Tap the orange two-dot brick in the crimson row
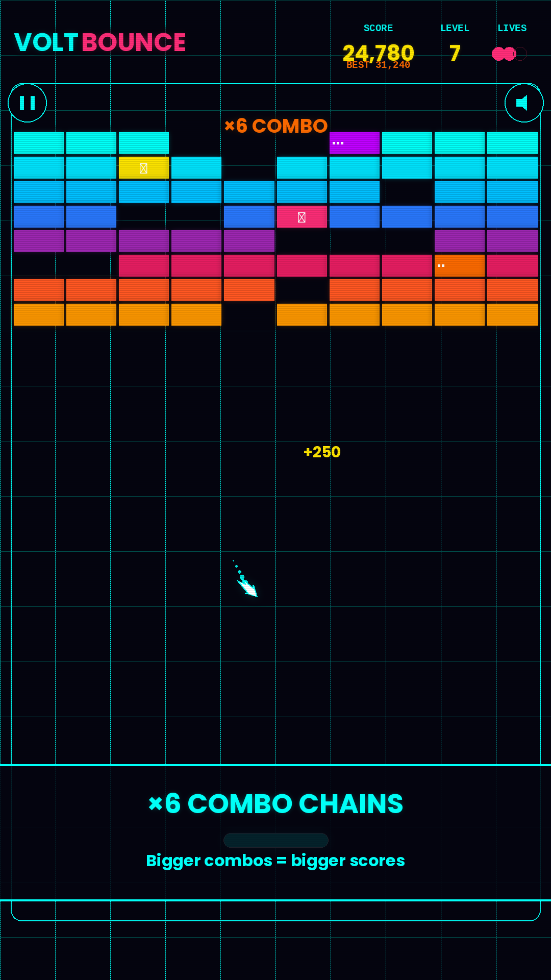 tap(459, 266)
